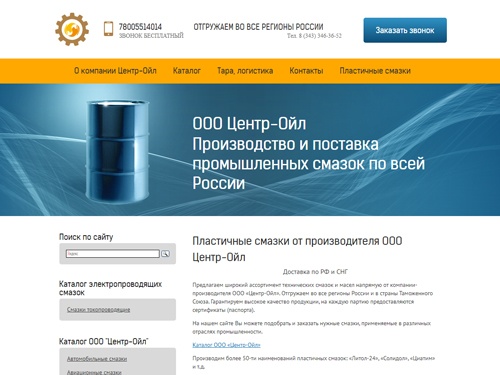Click the Поиск по сайту heading
The image size is (500, 375).
[x=86, y=237]
